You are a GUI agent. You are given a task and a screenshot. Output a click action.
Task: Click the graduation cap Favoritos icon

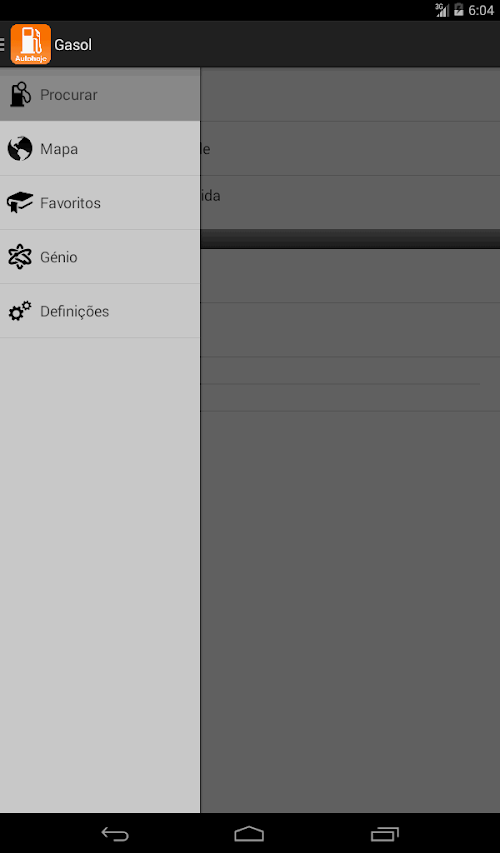(20, 203)
